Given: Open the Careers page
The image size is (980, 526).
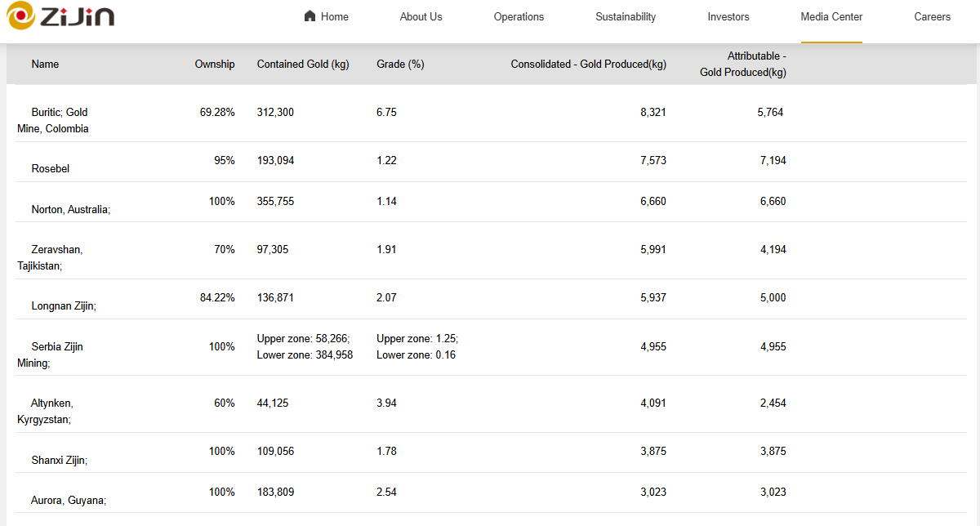Looking at the screenshot, I should 932,16.
